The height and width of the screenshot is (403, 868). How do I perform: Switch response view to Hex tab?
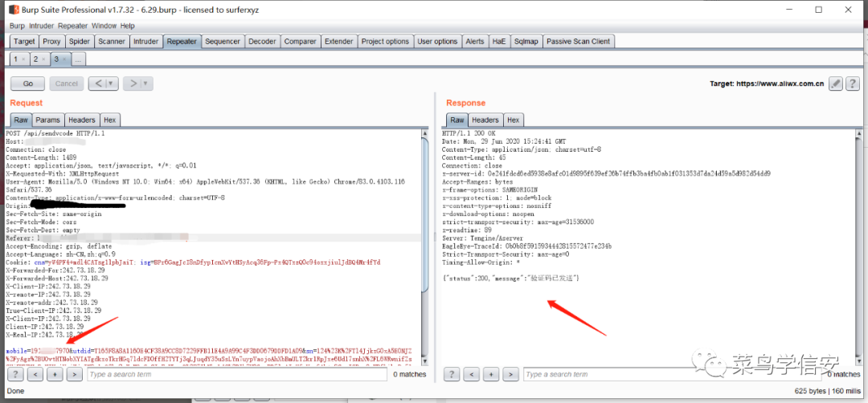(x=513, y=120)
